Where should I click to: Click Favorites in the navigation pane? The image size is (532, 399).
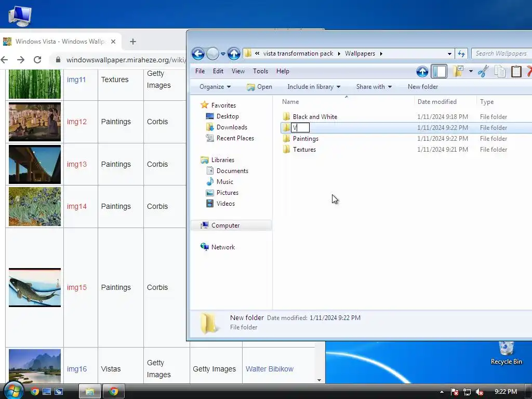point(223,105)
